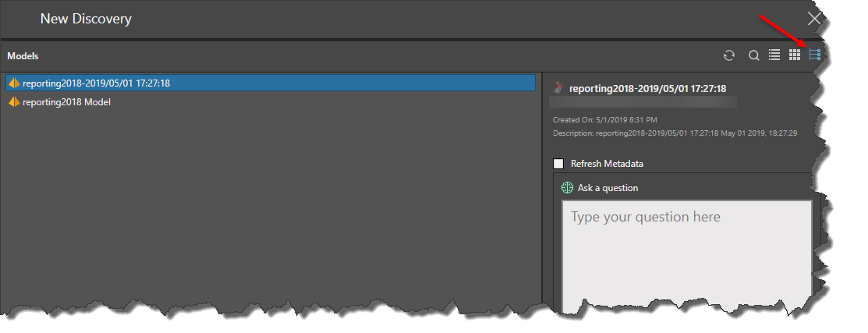Switch models to grid tile view

[x=795, y=55]
